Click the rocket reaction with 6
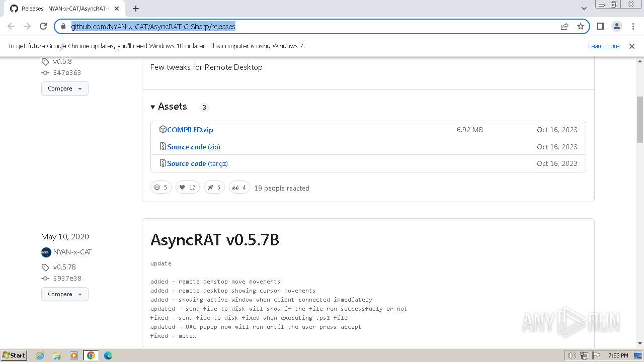 point(214,188)
